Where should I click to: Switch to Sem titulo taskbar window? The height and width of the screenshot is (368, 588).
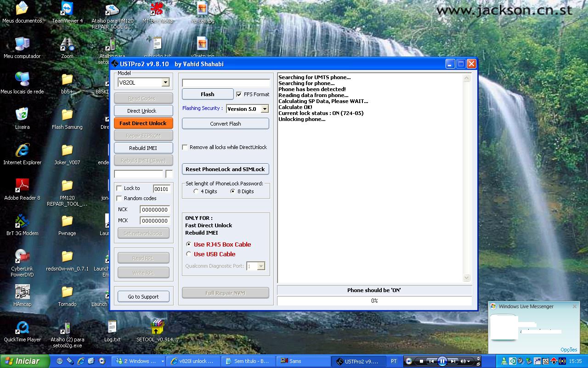(248, 361)
